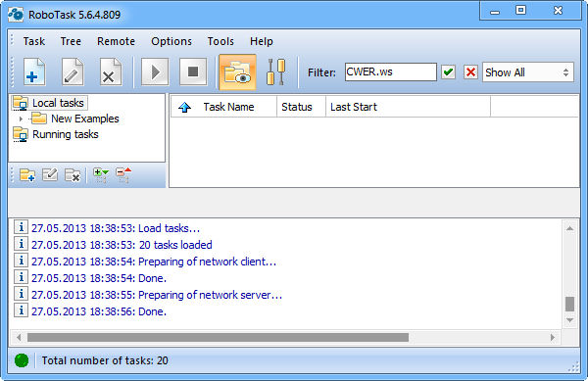The image size is (588, 381).
Task: Stop the task with the square stop button
Action: 193,71
